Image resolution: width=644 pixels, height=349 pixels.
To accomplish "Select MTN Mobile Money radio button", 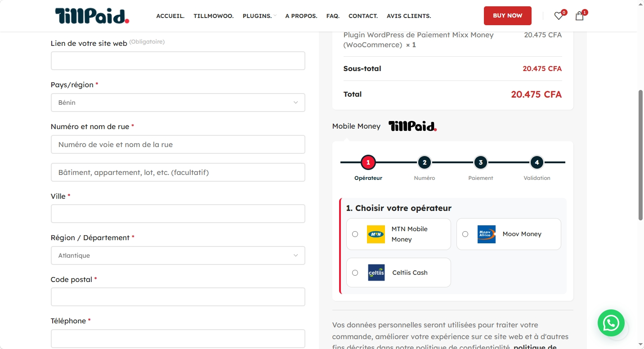I will point(355,234).
